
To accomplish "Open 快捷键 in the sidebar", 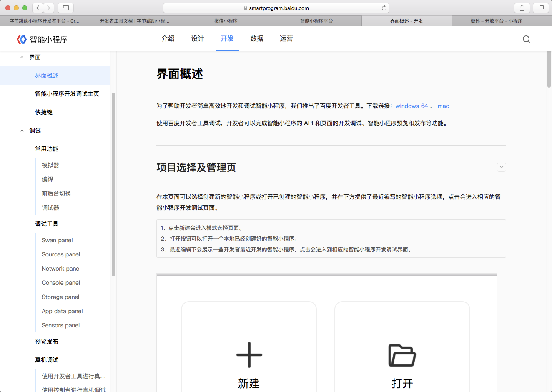I will [44, 112].
